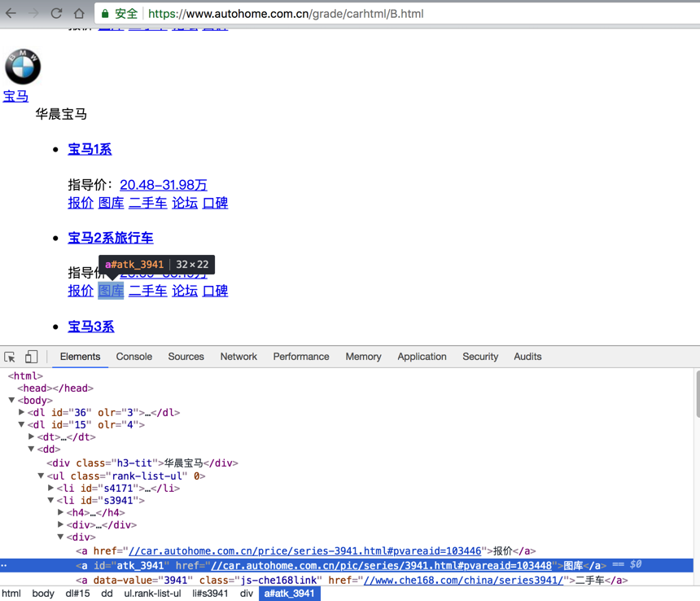Open the Application tab

[422, 357]
